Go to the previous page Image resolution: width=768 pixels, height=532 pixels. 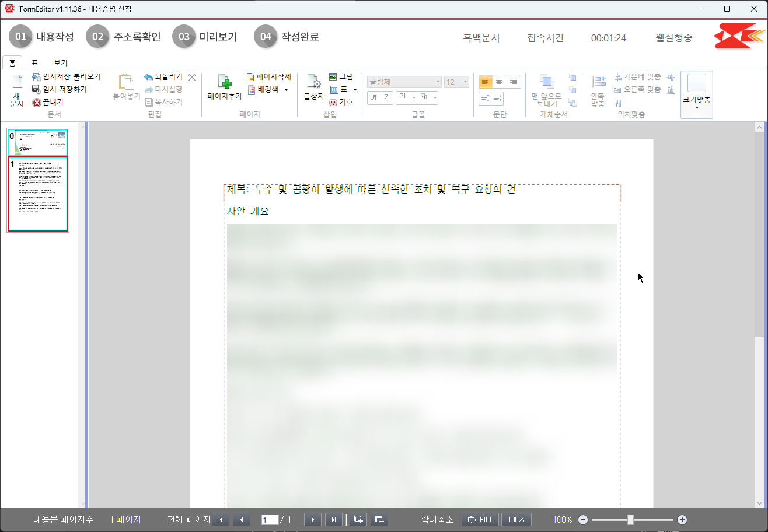pos(242,520)
